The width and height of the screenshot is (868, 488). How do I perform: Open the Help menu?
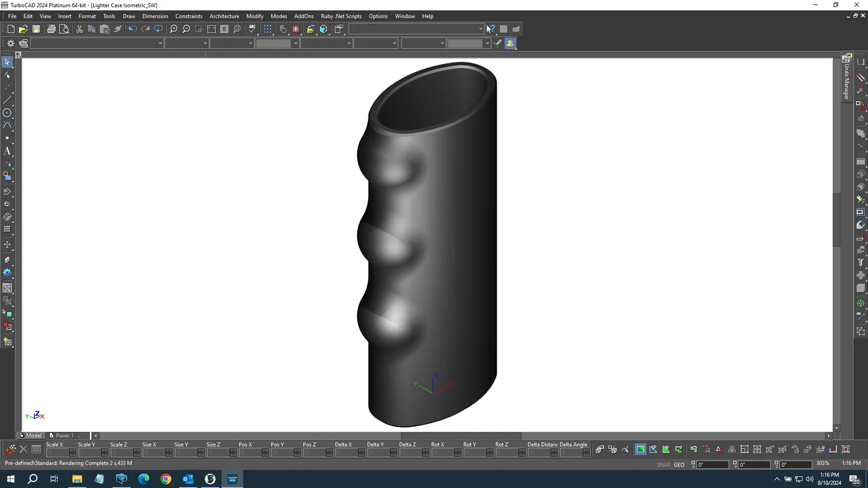(427, 16)
